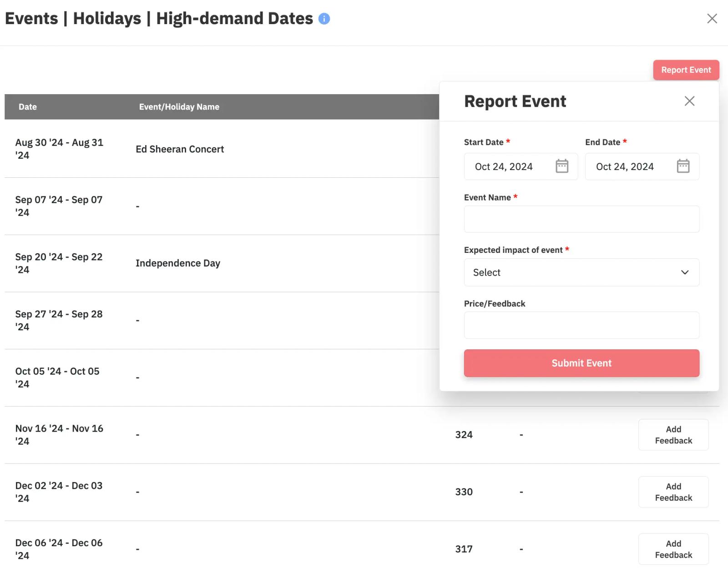Submit the event with Submit Event button

coord(581,363)
